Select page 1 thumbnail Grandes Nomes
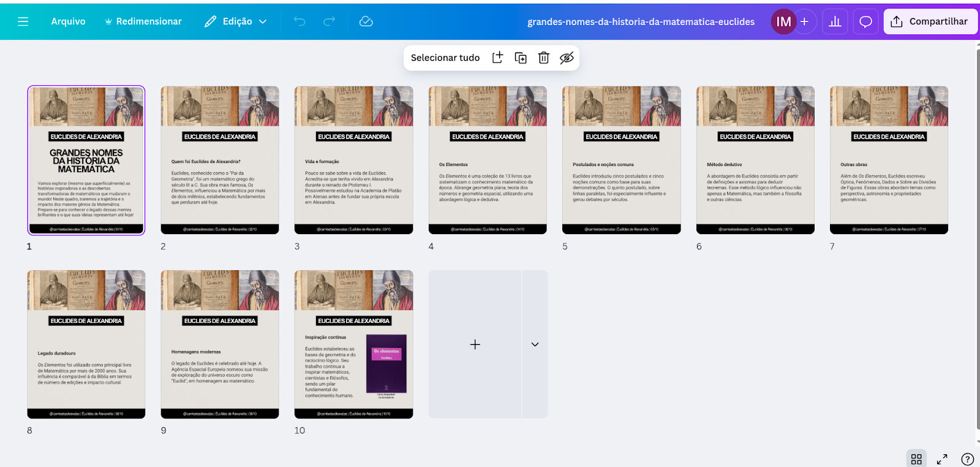 click(x=86, y=160)
